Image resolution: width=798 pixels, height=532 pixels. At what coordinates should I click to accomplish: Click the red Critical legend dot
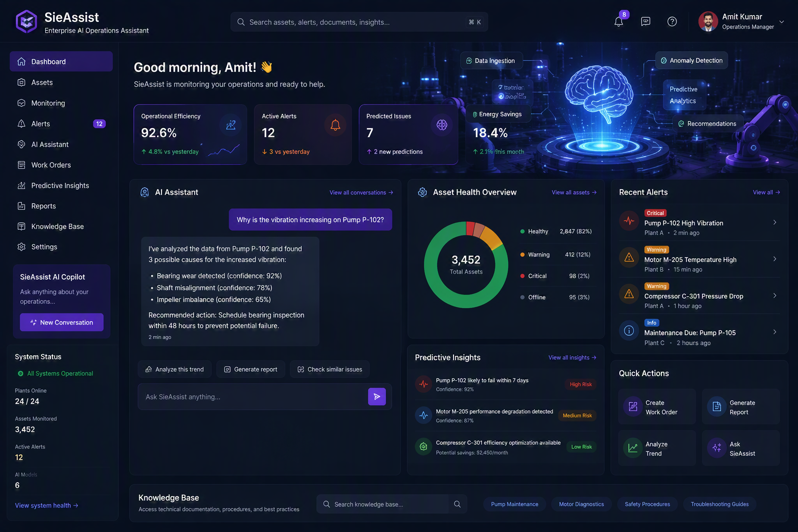click(x=522, y=276)
